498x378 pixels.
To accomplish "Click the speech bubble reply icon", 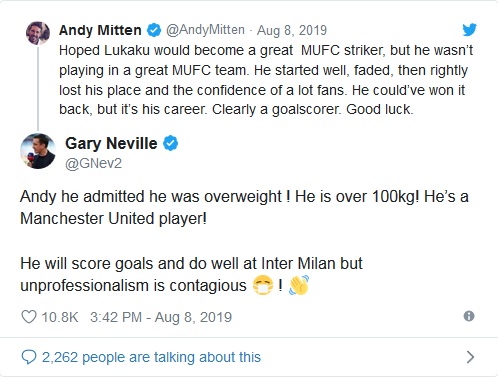I will (29, 357).
